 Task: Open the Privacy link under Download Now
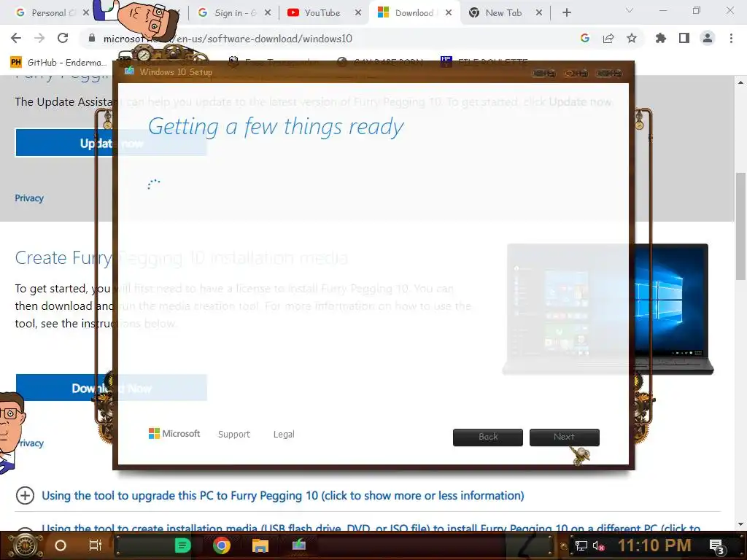click(x=31, y=443)
